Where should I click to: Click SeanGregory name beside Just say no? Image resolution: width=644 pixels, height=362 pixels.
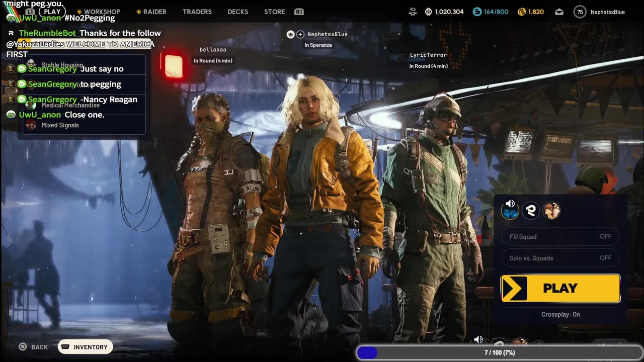point(52,69)
